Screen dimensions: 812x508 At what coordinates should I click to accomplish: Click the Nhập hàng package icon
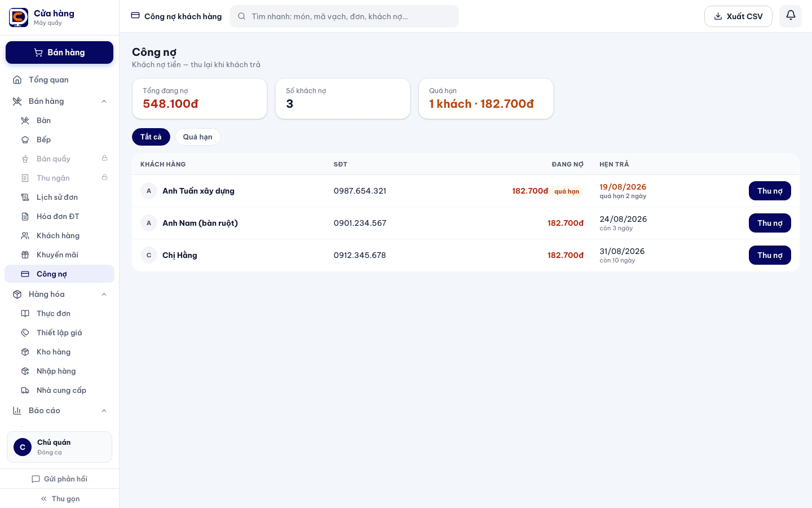25,371
